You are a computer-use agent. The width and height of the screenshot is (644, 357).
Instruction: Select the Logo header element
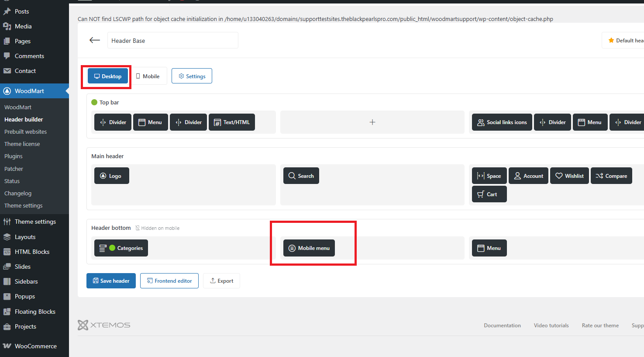[112, 176]
